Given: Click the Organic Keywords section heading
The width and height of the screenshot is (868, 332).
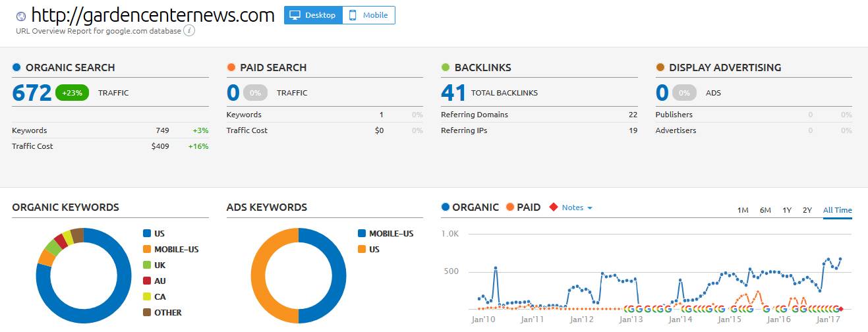Looking at the screenshot, I should 65,207.
